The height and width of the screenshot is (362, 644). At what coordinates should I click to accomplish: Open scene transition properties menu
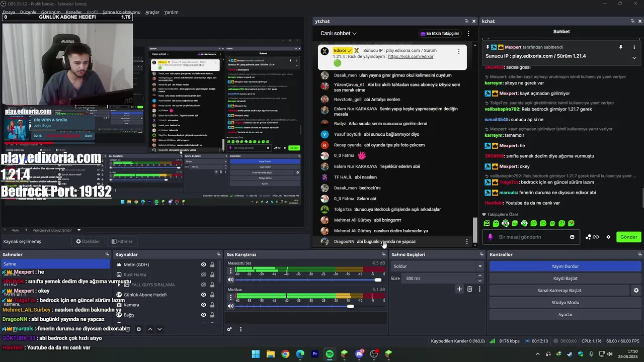click(479, 289)
